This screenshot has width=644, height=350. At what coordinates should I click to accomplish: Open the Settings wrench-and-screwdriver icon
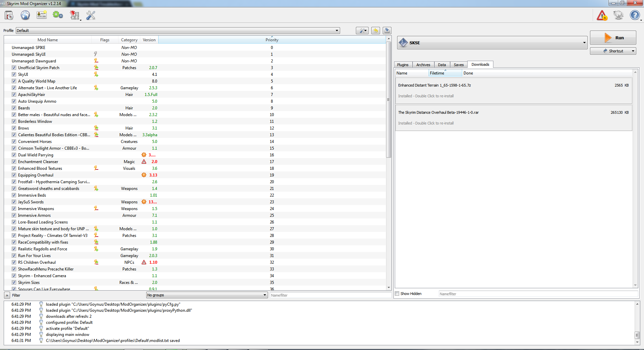point(91,15)
